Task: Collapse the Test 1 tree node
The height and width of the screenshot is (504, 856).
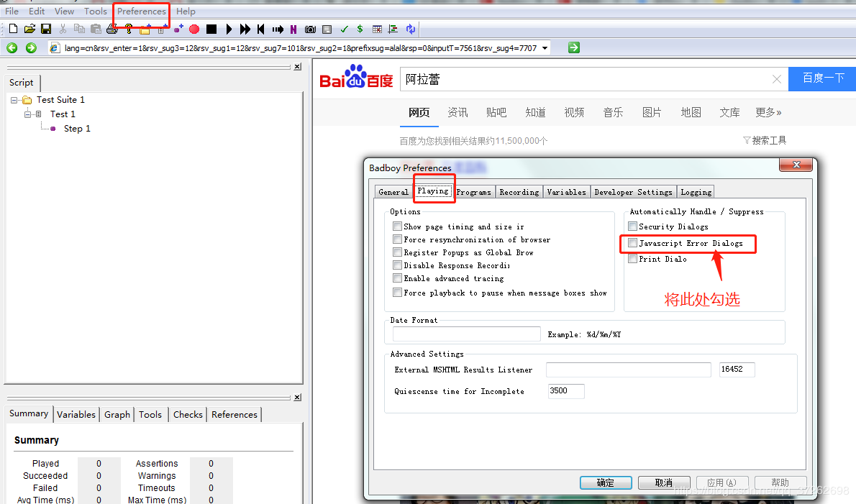Action: [x=27, y=114]
